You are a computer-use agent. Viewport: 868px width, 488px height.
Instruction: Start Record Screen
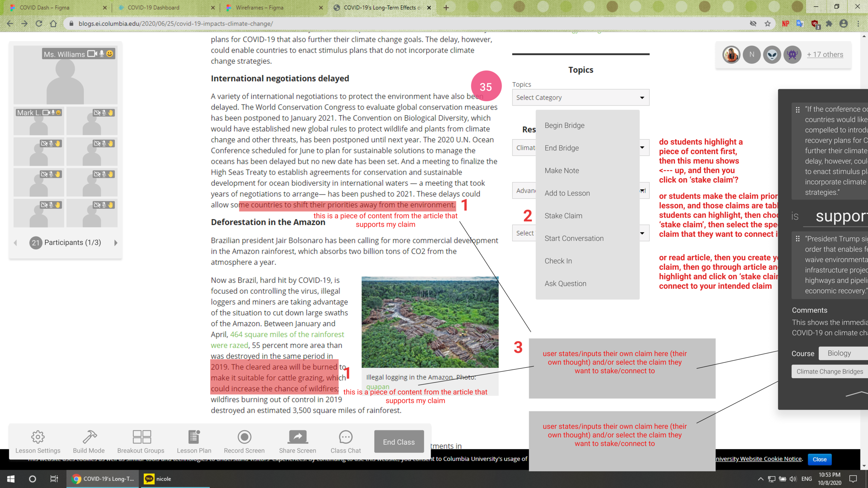244,437
